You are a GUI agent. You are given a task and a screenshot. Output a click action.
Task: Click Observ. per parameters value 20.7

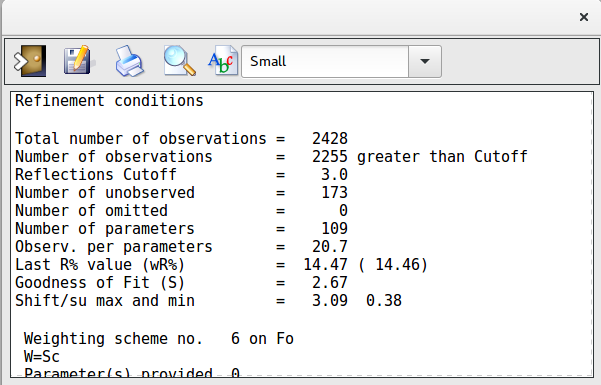click(330, 247)
